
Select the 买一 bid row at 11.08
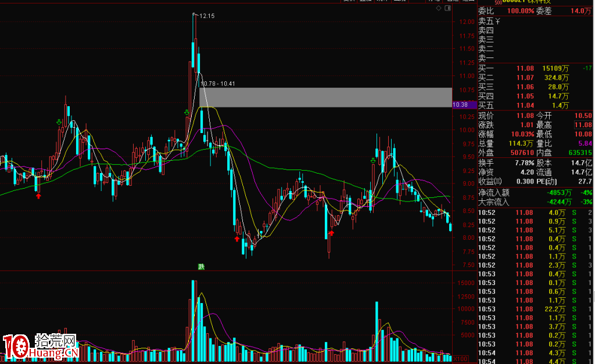pyautogui.click(x=535, y=69)
